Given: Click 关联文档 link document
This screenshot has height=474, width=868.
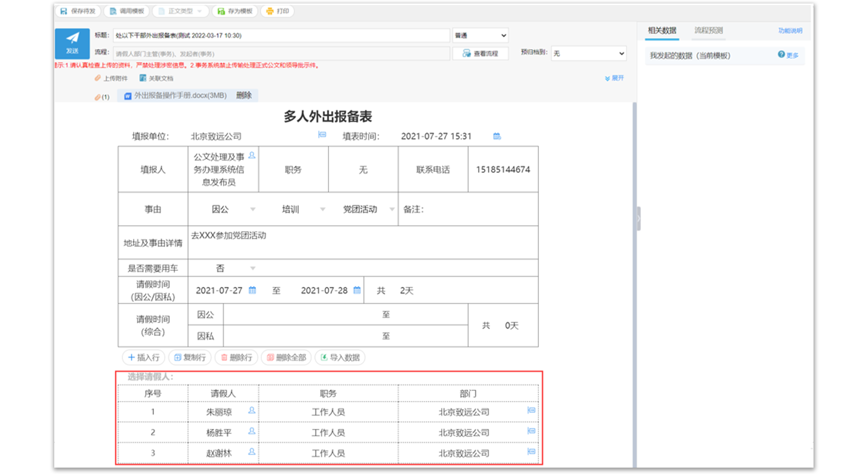Looking at the screenshot, I should [156, 78].
